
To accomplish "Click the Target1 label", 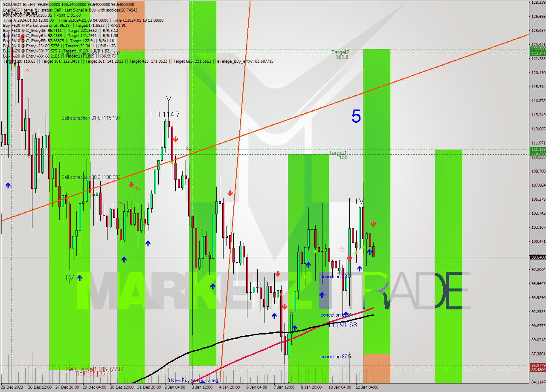I will pyautogui.click(x=338, y=153).
